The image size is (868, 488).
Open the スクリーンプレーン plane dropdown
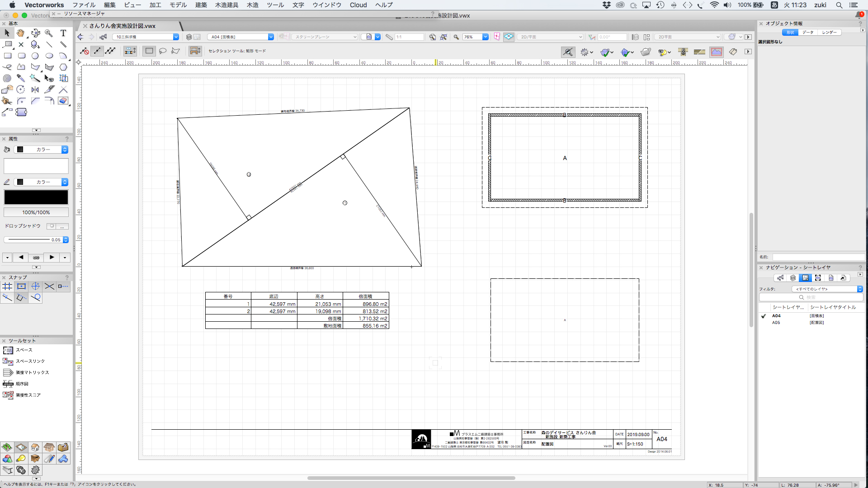[x=325, y=37]
